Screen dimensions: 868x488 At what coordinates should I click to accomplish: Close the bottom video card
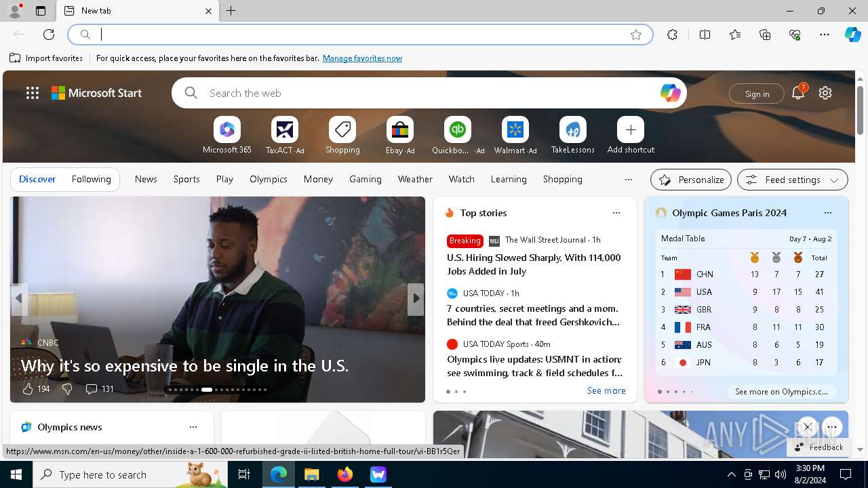807,427
